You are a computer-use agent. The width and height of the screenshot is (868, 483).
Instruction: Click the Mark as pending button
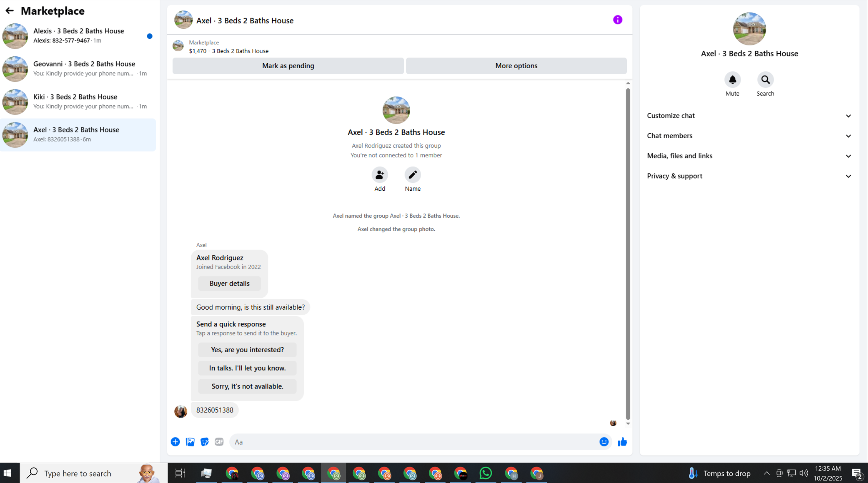288,66
